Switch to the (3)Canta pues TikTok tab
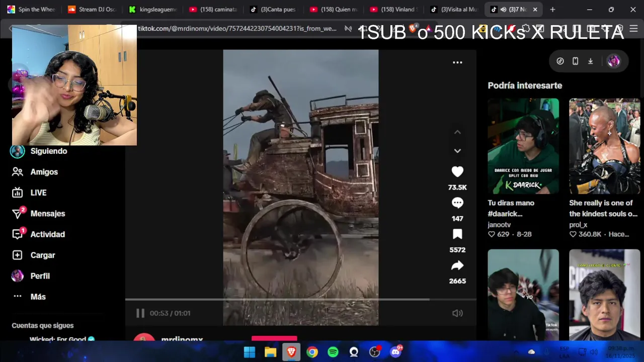 click(273, 10)
